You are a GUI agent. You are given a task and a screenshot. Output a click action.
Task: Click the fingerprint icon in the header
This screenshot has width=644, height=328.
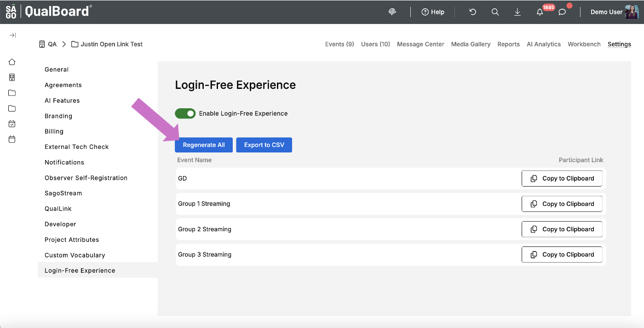click(x=392, y=12)
